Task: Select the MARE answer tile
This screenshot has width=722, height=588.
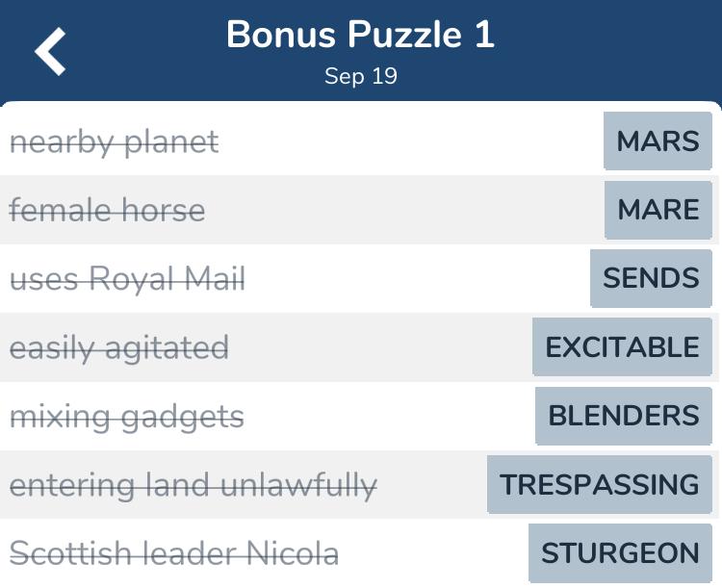Action: pyautogui.click(x=658, y=210)
